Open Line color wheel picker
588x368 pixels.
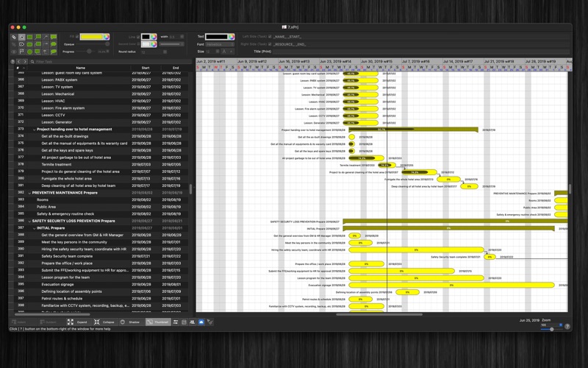click(x=154, y=37)
